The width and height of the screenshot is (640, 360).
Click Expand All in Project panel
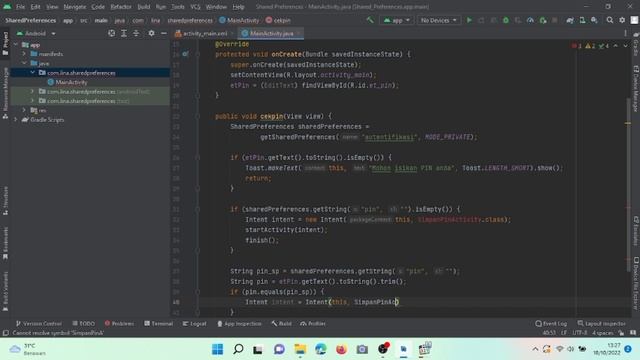(x=124, y=33)
